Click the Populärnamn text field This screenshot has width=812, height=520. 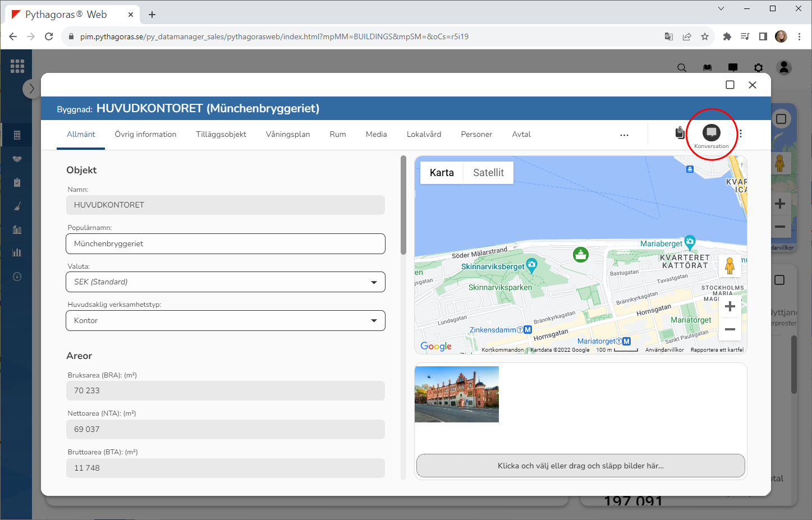[226, 244]
